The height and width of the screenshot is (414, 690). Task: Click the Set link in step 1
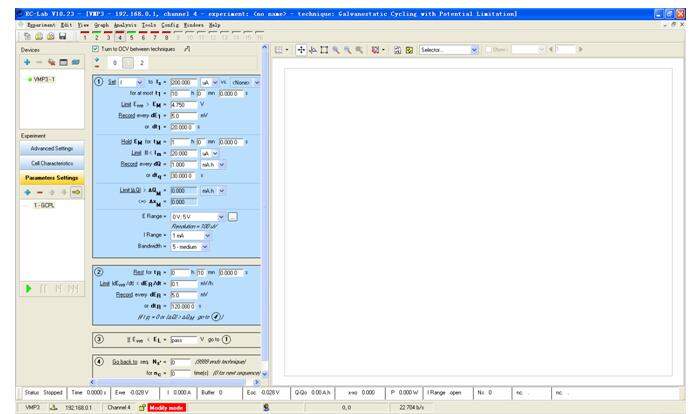[x=112, y=82]
